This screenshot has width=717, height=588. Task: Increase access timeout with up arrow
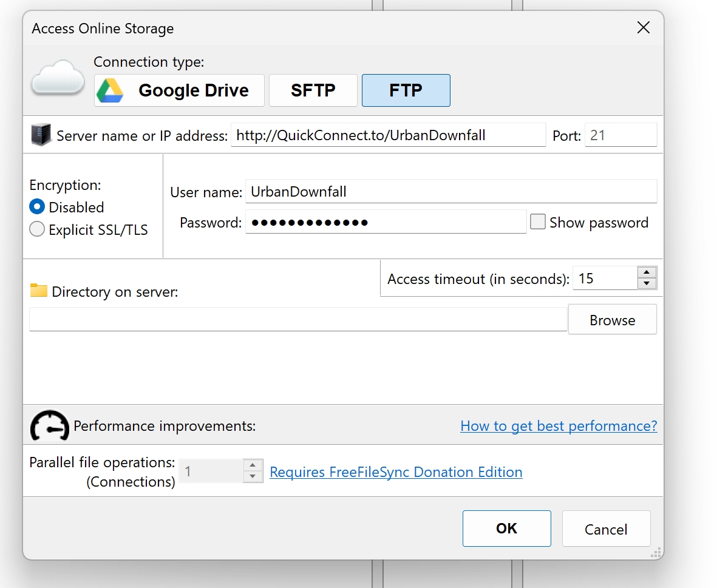tap(647, 272)
